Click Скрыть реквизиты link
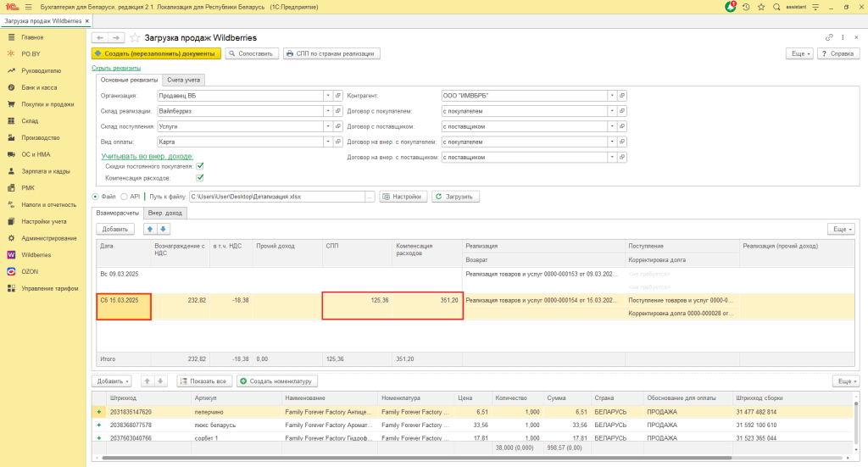This screenshot has width=868, height=467. [x=116, y=68]
